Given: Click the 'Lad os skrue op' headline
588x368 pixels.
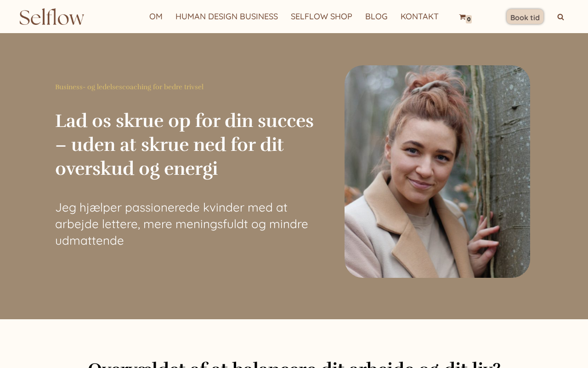Looking at the screenshot, I should tap(184, 144).
